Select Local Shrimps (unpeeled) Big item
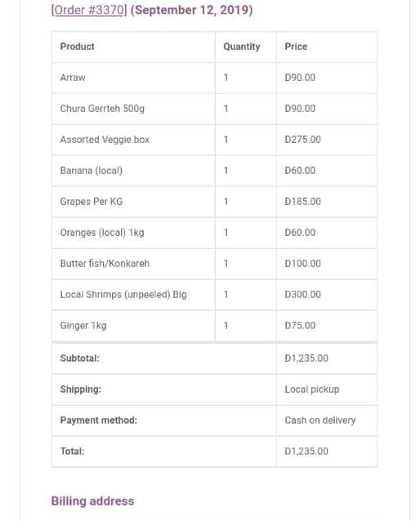This screenshot has width=420, height=521. [123, 295]
